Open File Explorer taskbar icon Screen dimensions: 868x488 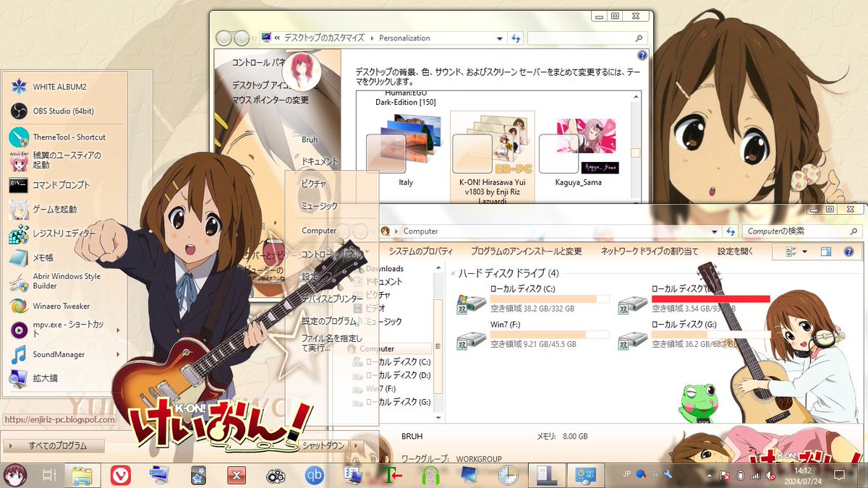tap(82, 475)
